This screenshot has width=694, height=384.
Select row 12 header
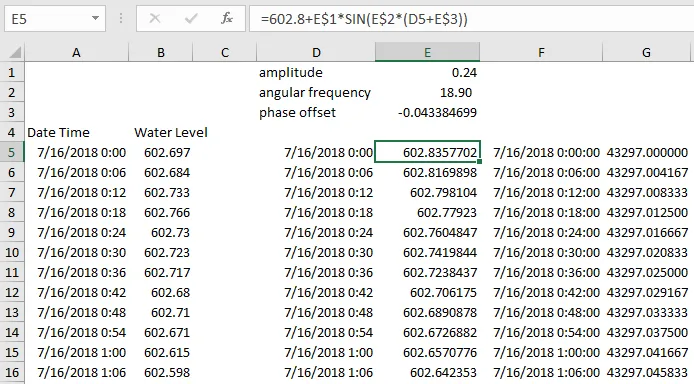pyautogui.click(x=12, y=292)
